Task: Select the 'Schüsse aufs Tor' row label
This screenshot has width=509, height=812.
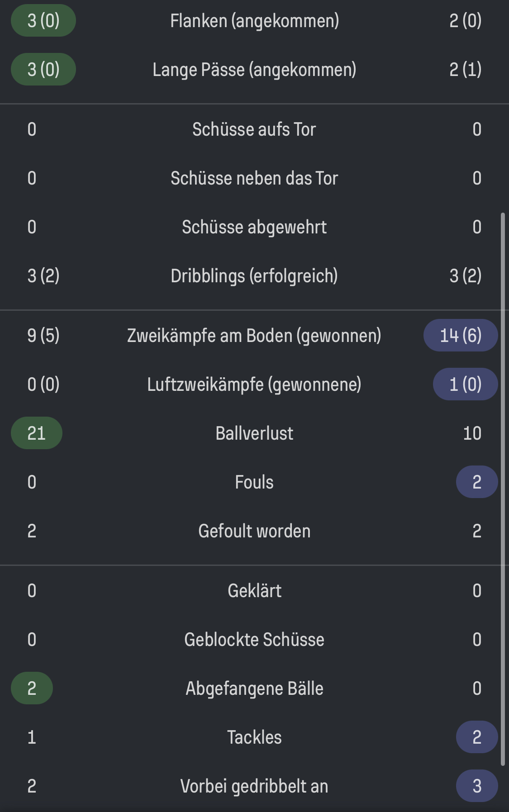Action: (x=254, y=129)
